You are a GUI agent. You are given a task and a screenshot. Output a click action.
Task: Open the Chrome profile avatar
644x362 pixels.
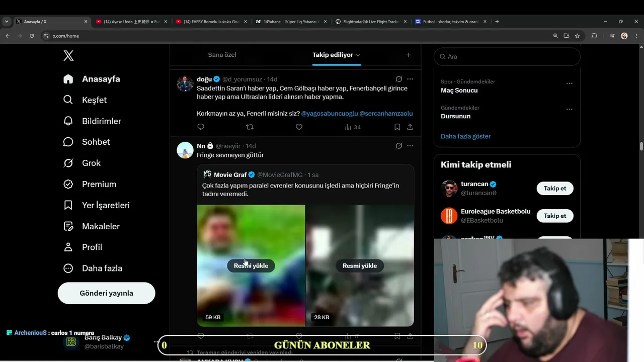click(624, 36)
